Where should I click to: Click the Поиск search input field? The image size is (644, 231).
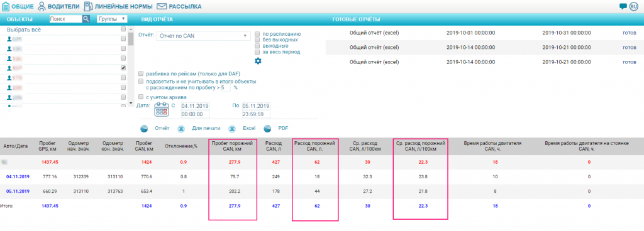(x=65, y=19)
